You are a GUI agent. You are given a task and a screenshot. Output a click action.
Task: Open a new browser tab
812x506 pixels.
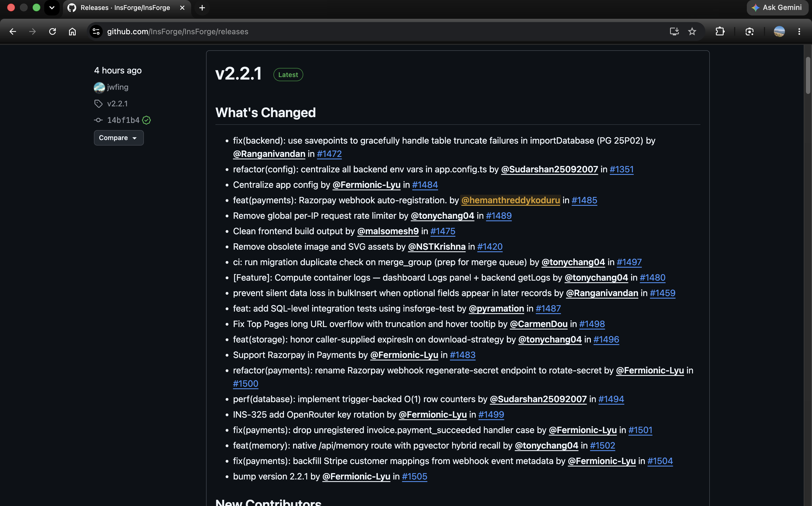202,8
